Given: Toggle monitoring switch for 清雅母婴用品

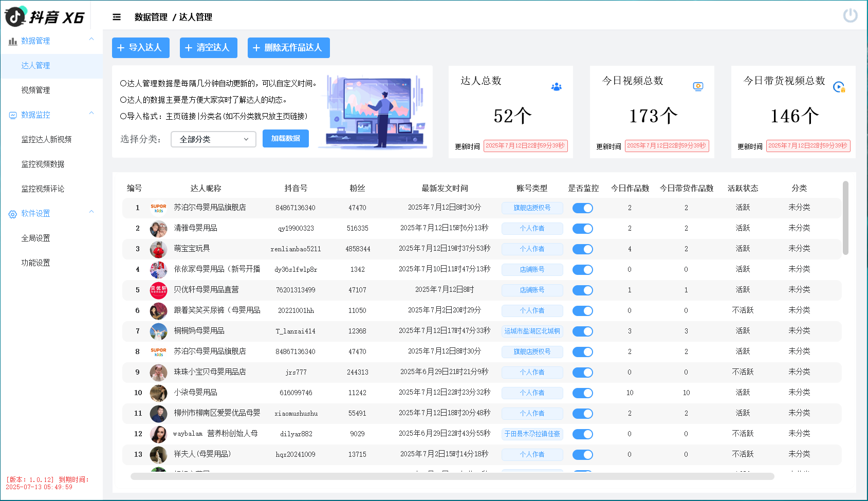Looking at the screenshot, I should pyautogui.click(x=583, y=229).
